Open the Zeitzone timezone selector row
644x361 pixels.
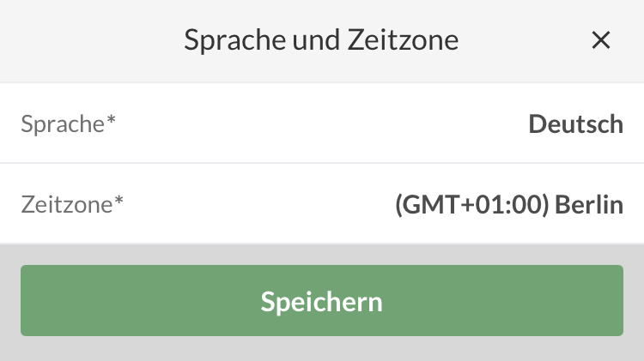pos(322,204)
